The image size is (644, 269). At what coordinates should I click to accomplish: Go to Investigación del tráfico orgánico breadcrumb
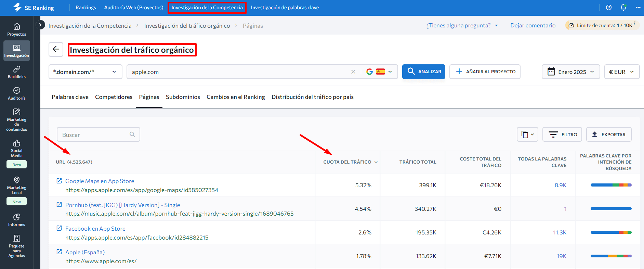pos(187,26)
